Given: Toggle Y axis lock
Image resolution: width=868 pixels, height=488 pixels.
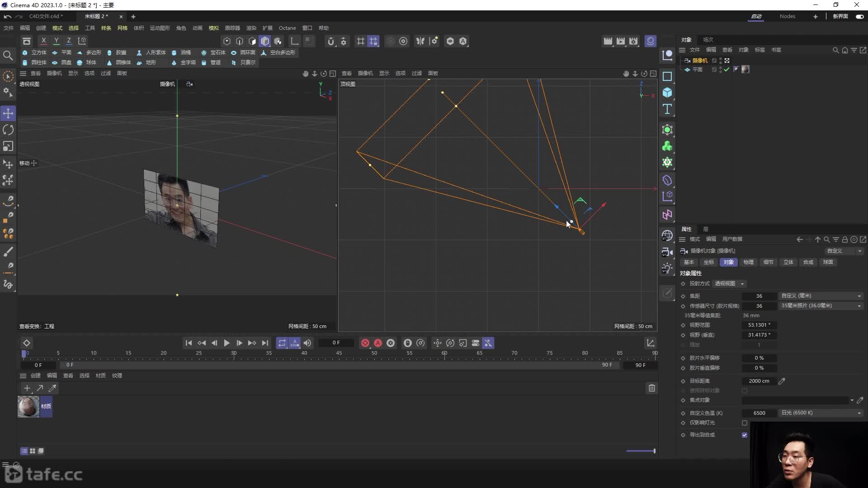Looking at the screenshot, I should coord(56,41).
